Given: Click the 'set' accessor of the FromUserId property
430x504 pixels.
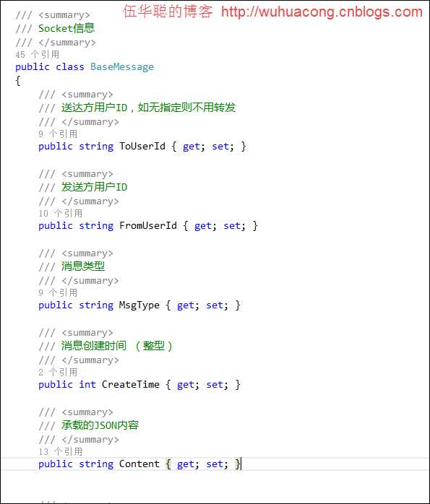Looking at the screenshot, I should tap(232, 225).
